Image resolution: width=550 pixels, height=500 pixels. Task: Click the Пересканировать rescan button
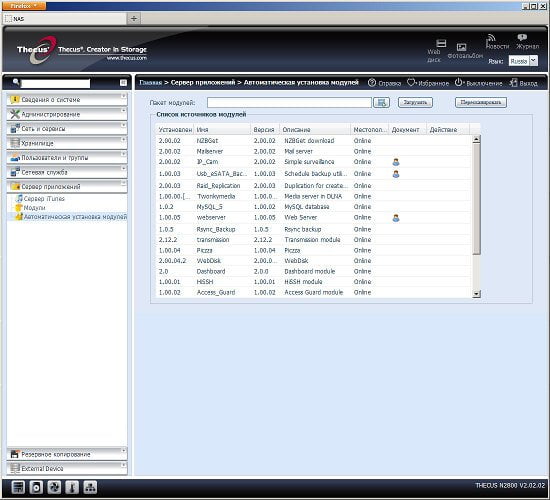click(481, 102)
